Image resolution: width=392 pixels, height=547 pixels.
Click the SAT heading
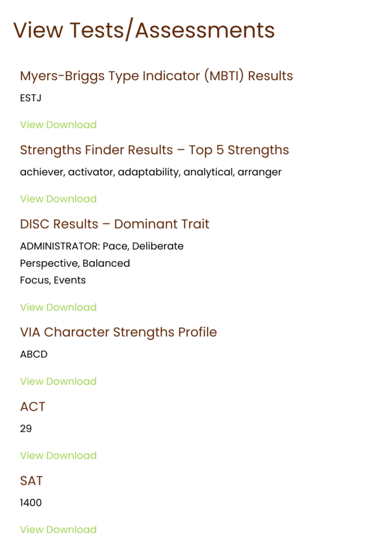32,481
